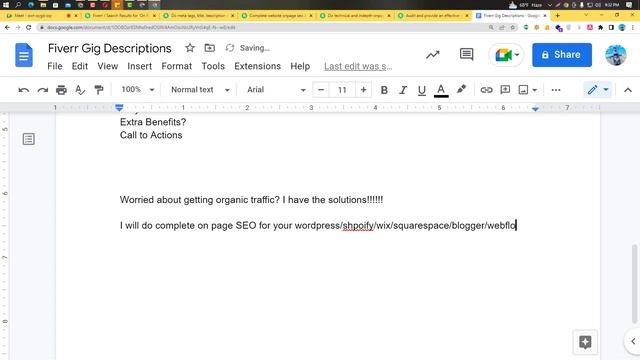
Task: Decrease font size with minus button
Action: coord(321,90)
